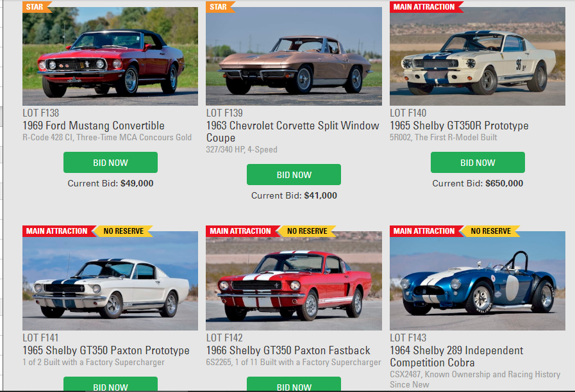Open the 1965 Shelby GT350 Paxton Prototype link
Image resolution: width=575 pixels, height=392 pixels.
[106, 350]
